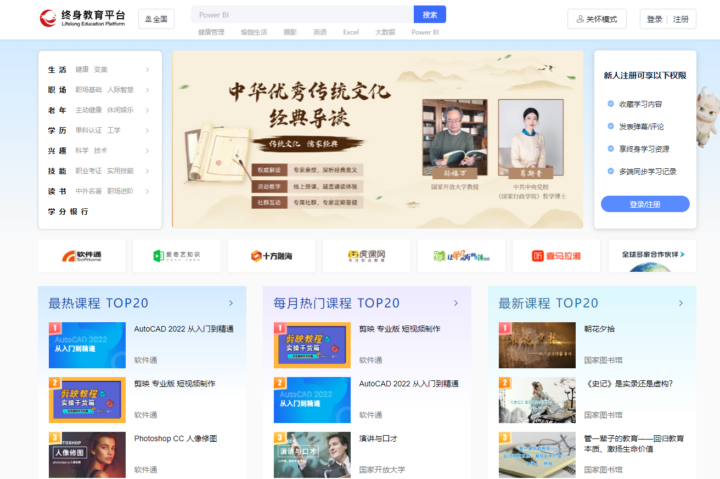Click the cat mascot beside the signup panel
The width and height of the screenshot is (720, 479).
point(708,117)
